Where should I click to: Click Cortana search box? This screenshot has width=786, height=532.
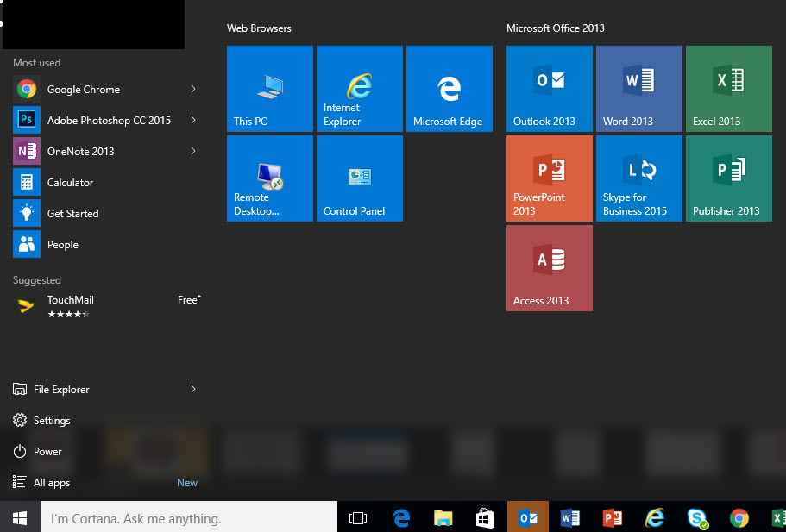coord(188,517)
